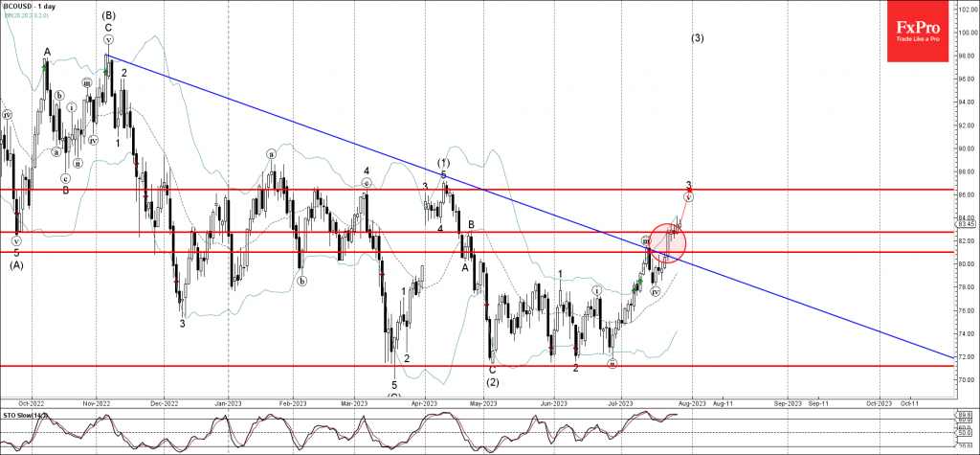980x455 pixels.
Task: Click the (2) wave label below May 2023 low
Action: click(x=492, y=381)
